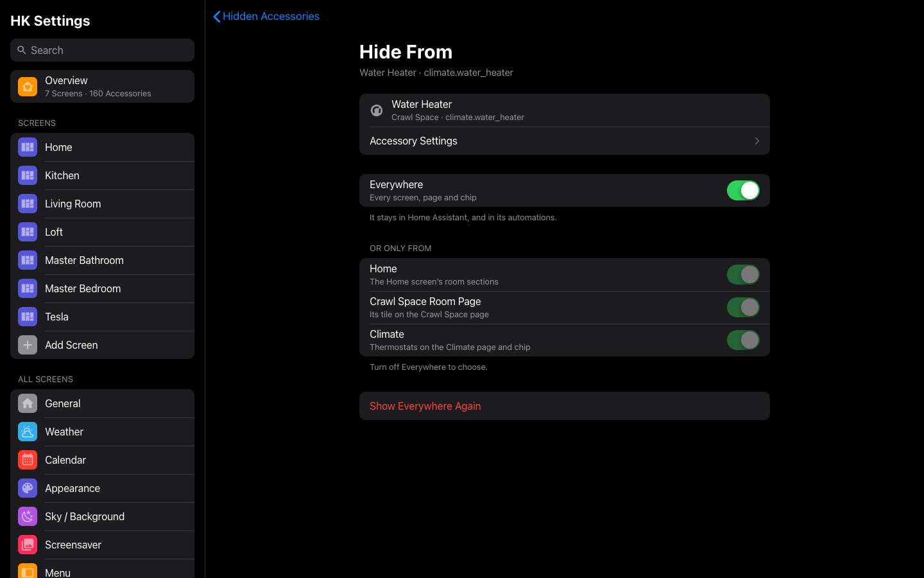924x578 pixels.
Task: Toggle the Crawl Space Room Page switch
Action: (x=743, y=307)
